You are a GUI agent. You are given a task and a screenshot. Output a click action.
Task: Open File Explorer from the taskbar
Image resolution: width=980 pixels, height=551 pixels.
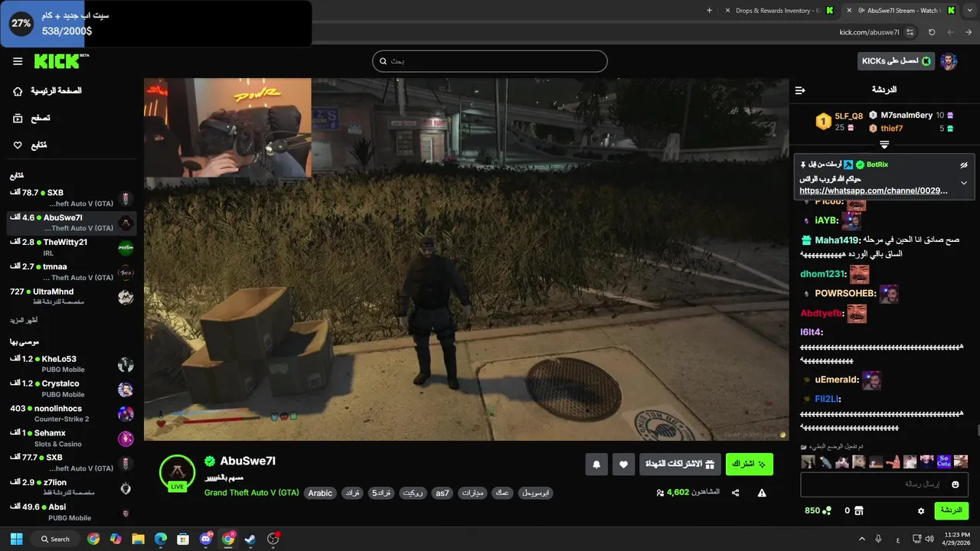138,539
